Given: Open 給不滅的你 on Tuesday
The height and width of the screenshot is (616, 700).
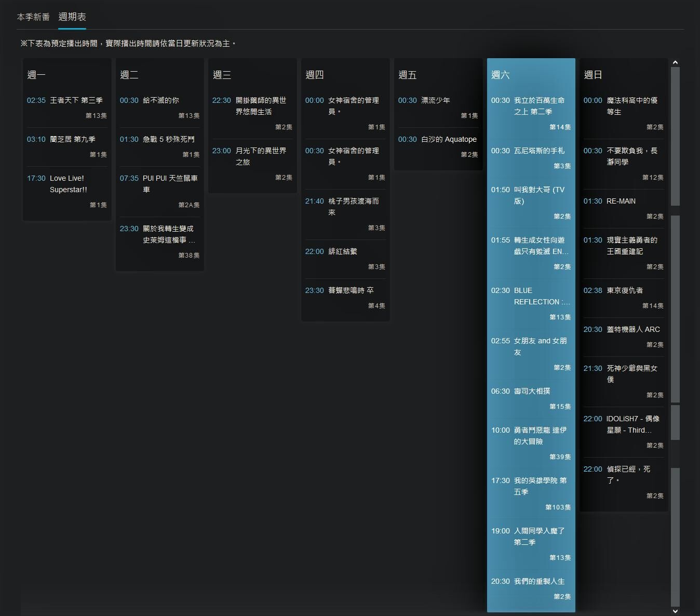Looking at the screenshot, I should coord(160,100).
